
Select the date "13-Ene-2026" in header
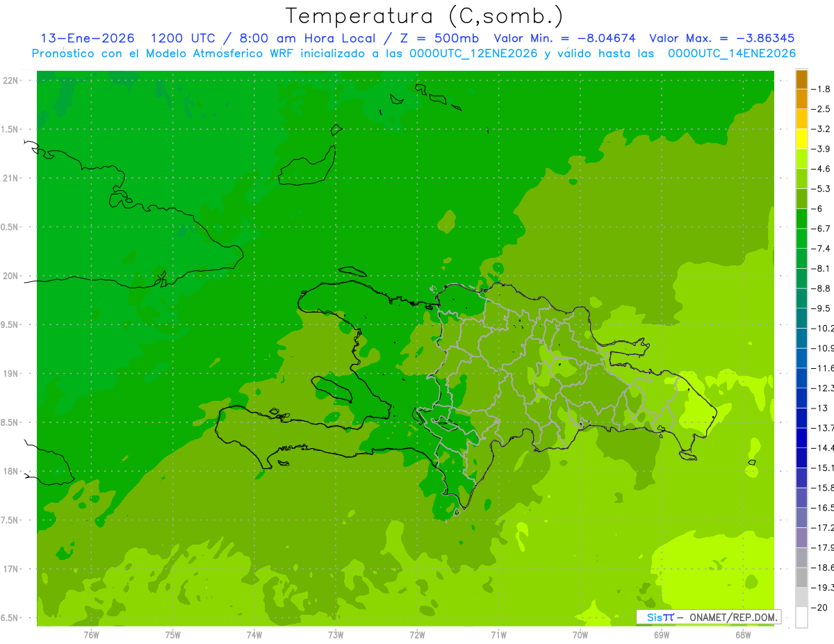click(x=88, y=38)
